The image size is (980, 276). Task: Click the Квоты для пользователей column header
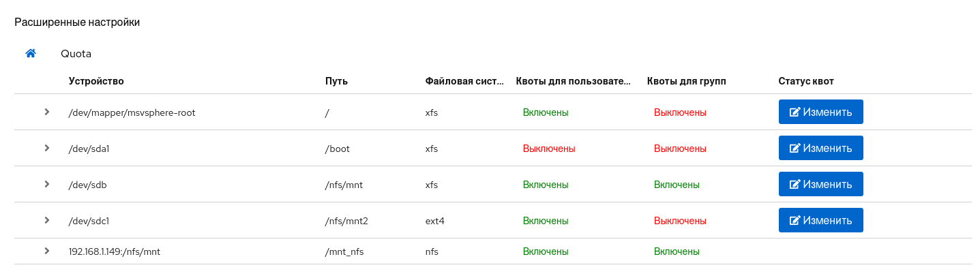[574, 81]
